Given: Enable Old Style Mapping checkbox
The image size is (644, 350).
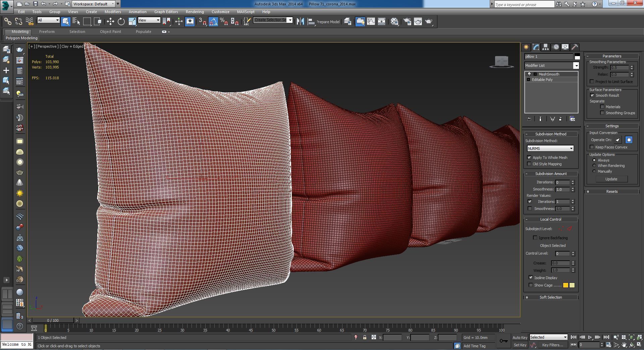Looking at the screenshot, I should [529, 164].
